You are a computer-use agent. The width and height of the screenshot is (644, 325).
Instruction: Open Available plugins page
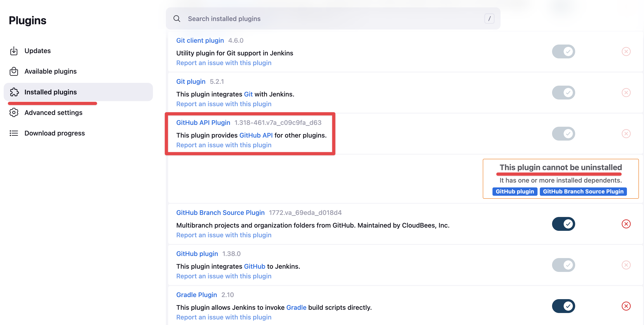[78, 72]
